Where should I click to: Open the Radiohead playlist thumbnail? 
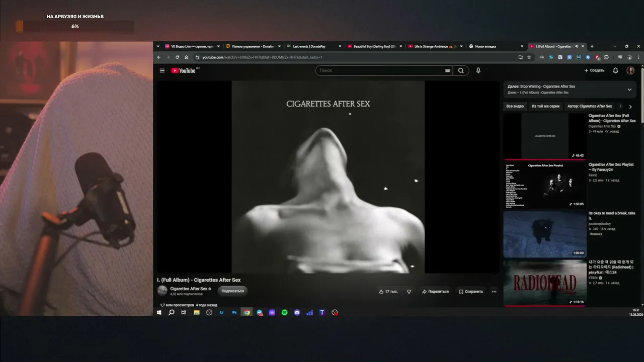545,283
